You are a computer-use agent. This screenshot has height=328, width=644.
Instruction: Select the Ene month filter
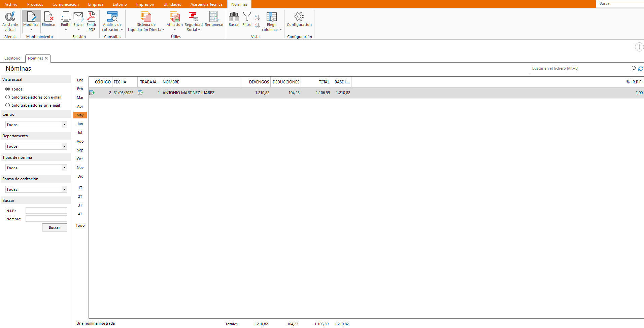[x=80, y=80]
